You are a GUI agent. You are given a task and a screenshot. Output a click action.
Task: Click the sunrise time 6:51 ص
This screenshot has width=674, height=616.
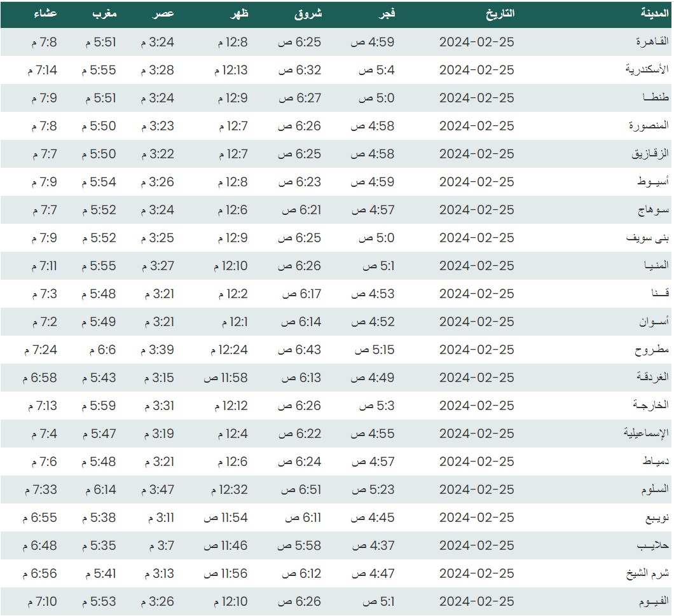tap(301, 489)
